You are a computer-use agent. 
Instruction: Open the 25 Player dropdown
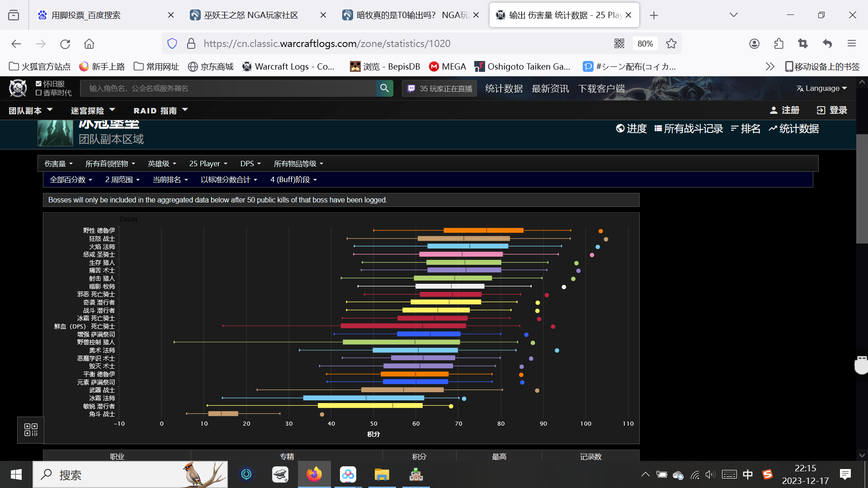[208, 164]
